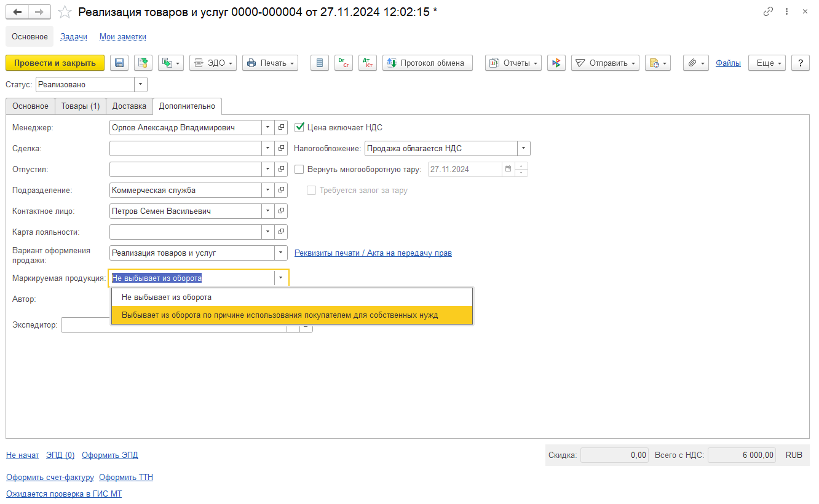The height and width of the screenshot is (504, 819).
Task: Open the ЭДО dropdown menu
Action: 213,63
